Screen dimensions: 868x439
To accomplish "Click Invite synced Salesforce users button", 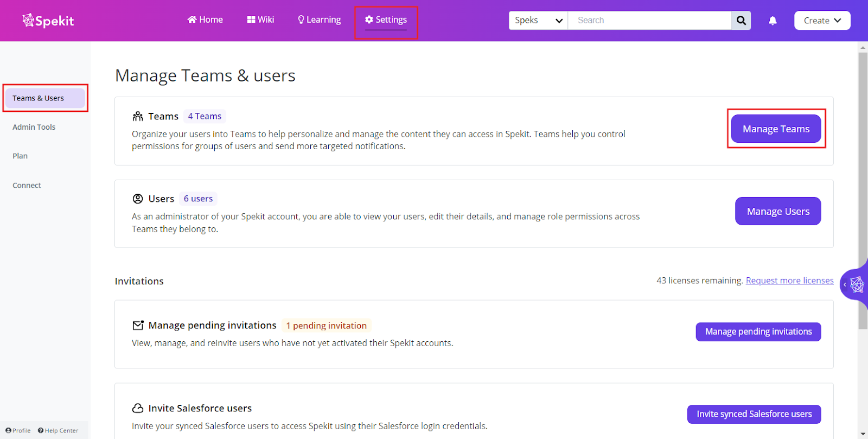I will click(x=754, y=414).
